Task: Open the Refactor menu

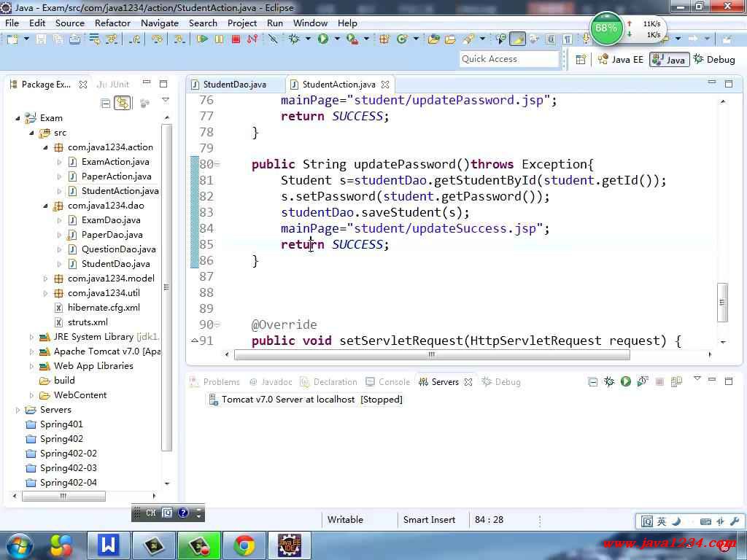Action: coord(112,23)
